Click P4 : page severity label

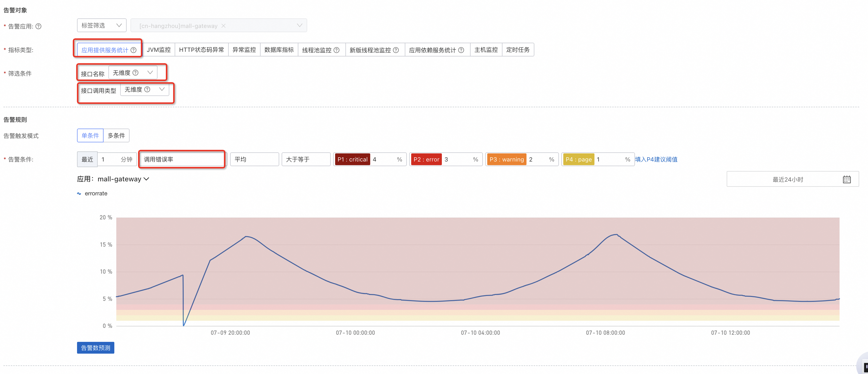[579, 159]
